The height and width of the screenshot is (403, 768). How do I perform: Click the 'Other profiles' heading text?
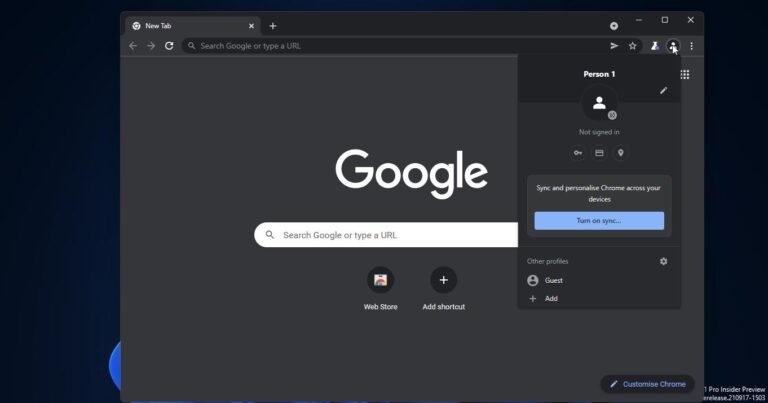click(x=547, y=261)
